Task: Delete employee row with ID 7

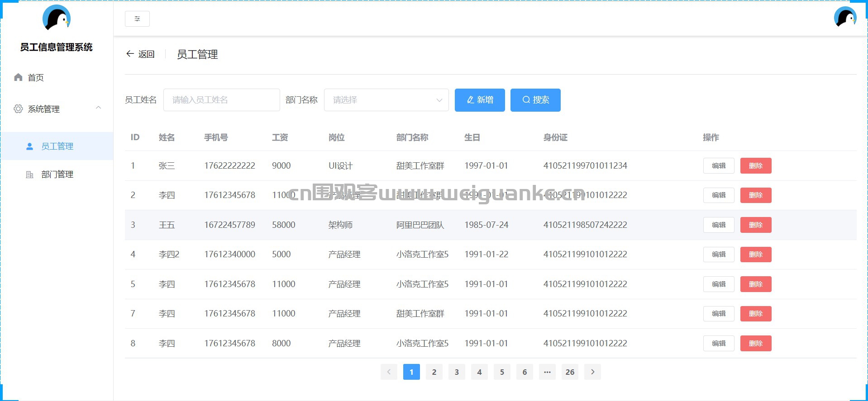Action: pos(756,314)
